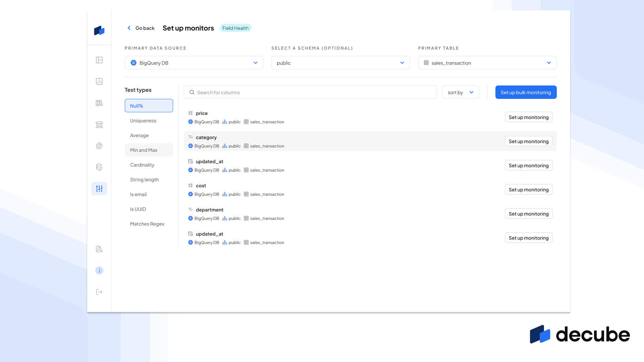Open the Select a Schema dropdown
644x362 pixels.
(340, 63)
